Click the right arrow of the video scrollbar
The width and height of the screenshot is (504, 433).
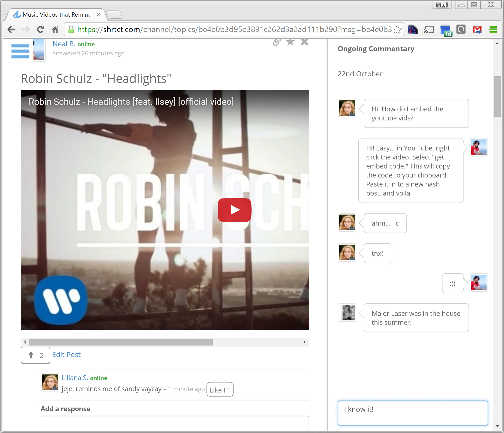305,342
